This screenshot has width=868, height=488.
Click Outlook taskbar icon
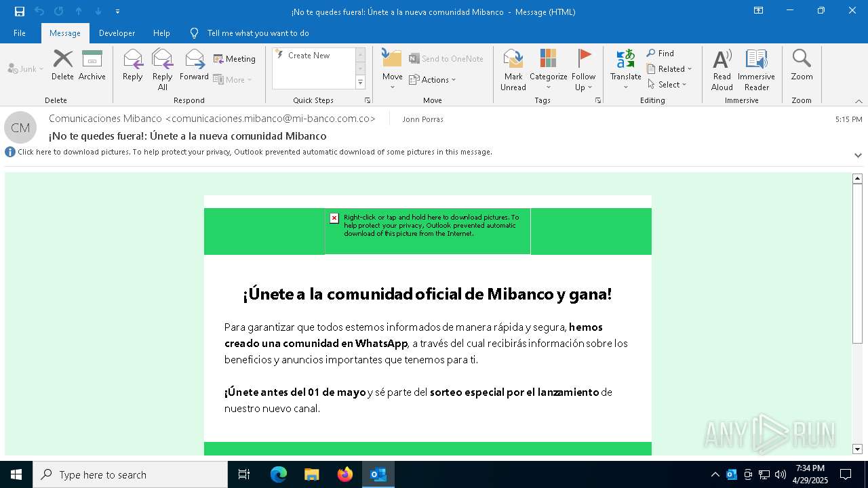pos(378,474)
